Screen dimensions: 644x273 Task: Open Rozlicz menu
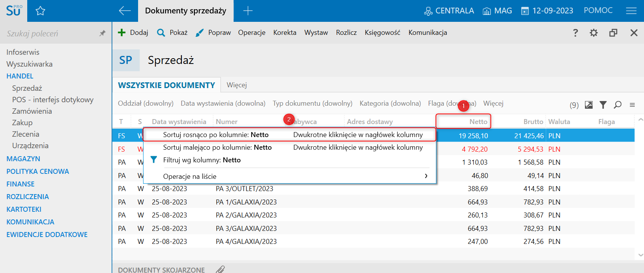click(x=346, y=33)
